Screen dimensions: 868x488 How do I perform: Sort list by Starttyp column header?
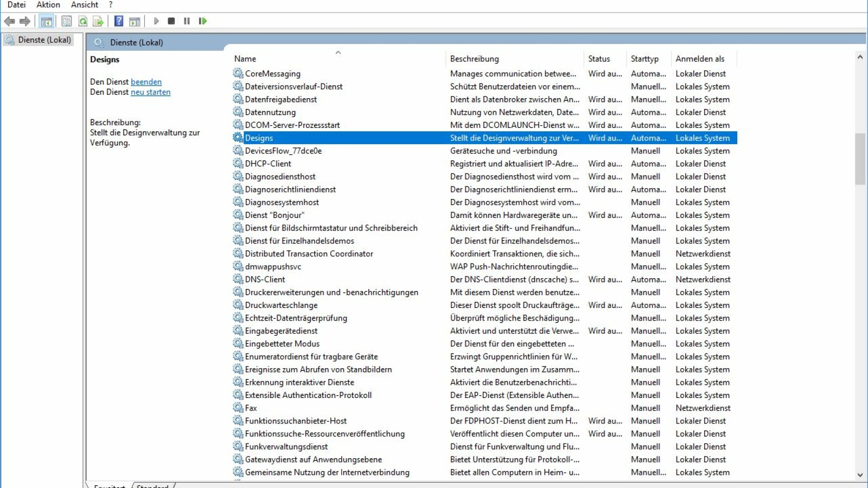644,59
